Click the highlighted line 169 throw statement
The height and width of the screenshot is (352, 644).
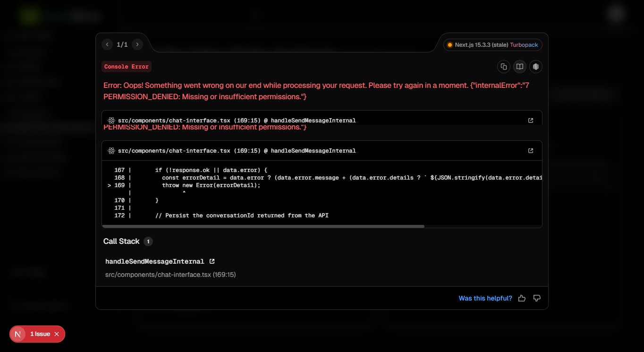(211, 185)
